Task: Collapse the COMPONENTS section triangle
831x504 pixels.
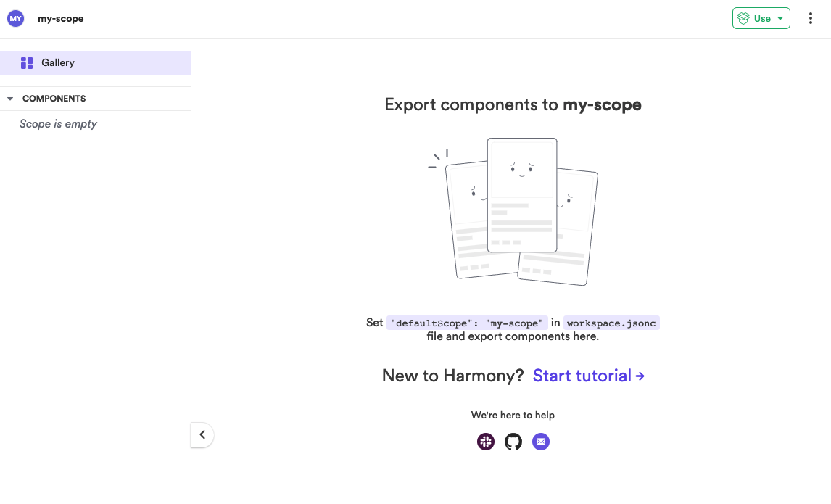Action: tap(10, 99)
